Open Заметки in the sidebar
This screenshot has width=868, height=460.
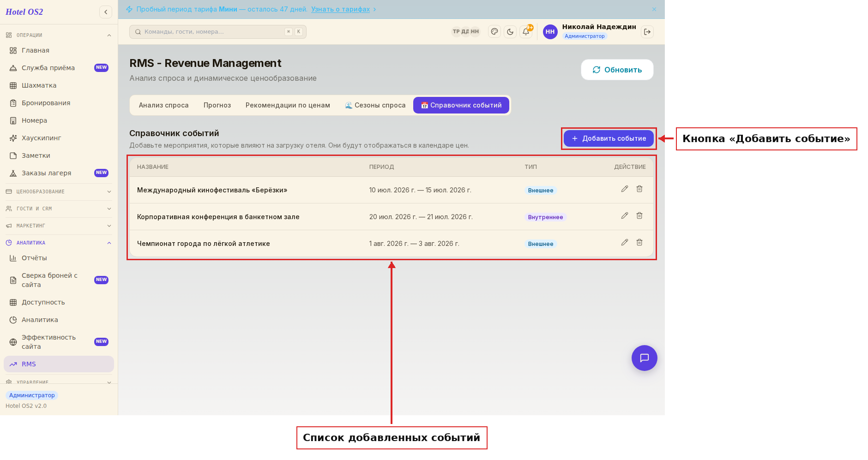point(59,155)
